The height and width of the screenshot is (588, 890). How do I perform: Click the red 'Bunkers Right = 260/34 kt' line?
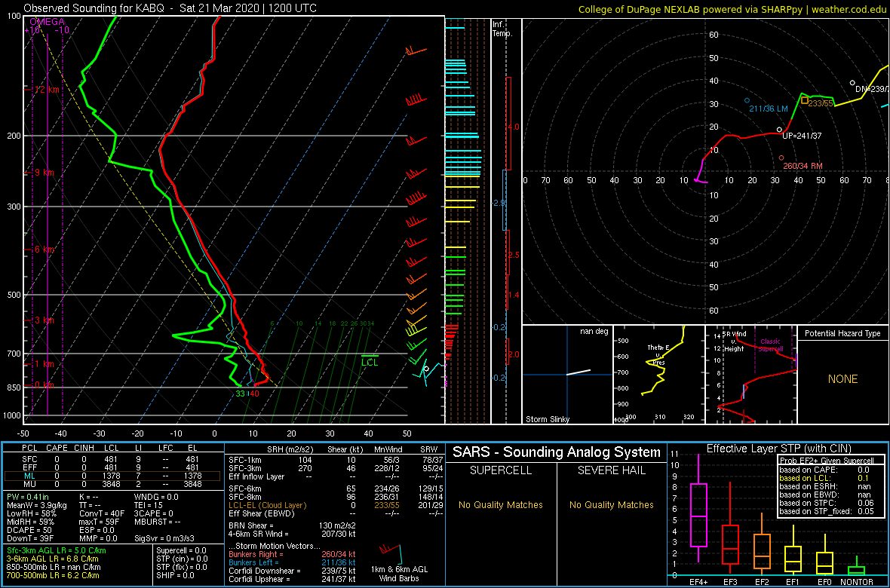coord(293,554)
